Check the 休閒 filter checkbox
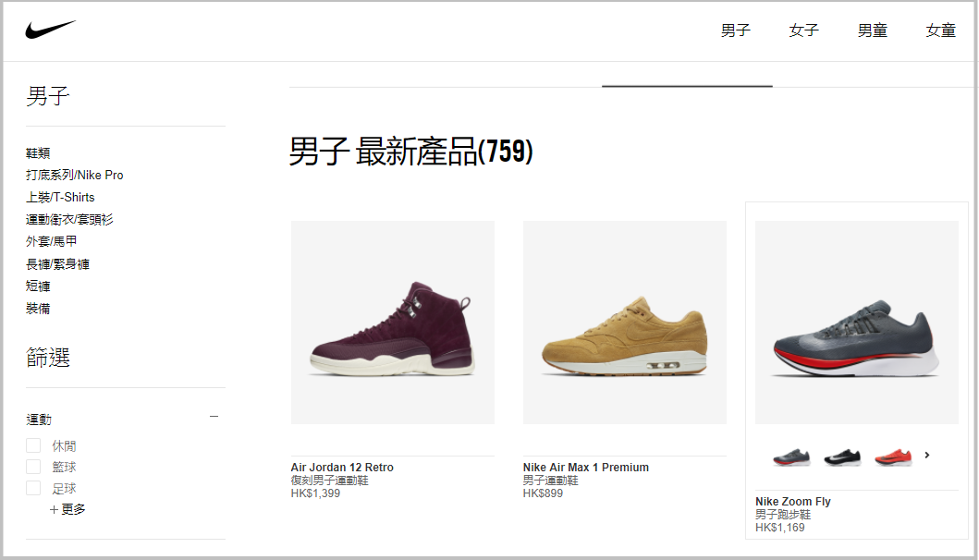Image resolution: width=979 pixels, height=560 pixels. (33, 445)
